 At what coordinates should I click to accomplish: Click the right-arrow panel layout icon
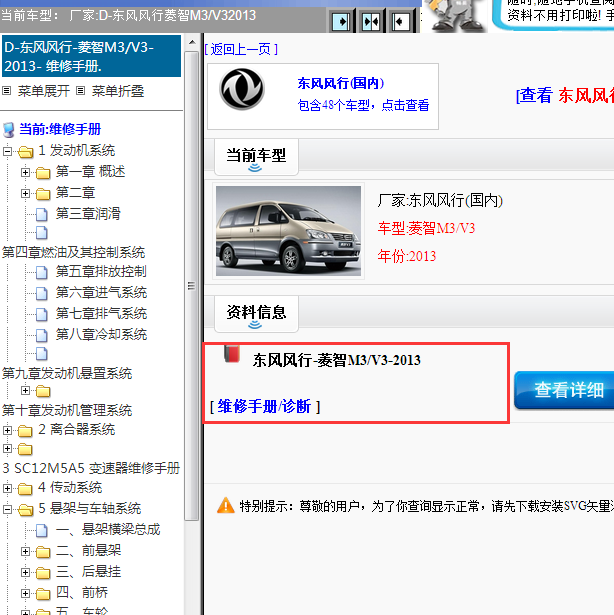tap(341, 22)
